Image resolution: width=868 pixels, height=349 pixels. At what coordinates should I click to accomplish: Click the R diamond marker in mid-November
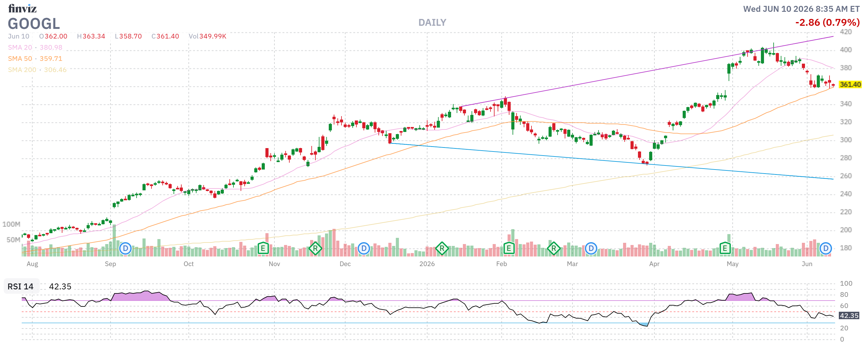[315, 249]
